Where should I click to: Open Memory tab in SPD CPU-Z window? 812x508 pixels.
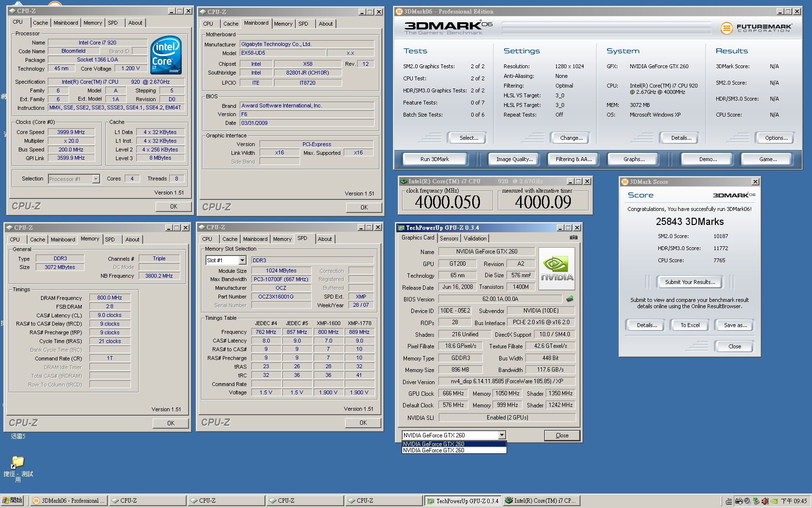tap(282, 239)
